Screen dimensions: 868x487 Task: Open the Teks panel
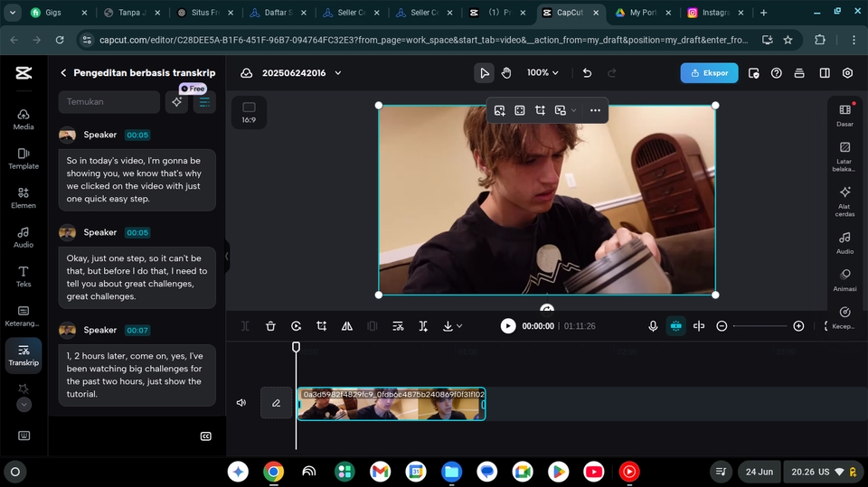tap(24, 276)
